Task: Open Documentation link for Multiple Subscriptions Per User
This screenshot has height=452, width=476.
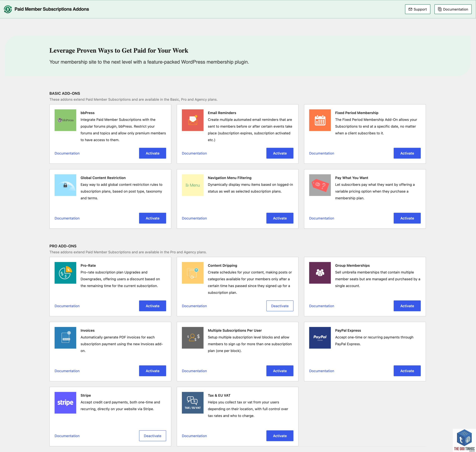Action: pyautogui.click(x=194, y=371)
